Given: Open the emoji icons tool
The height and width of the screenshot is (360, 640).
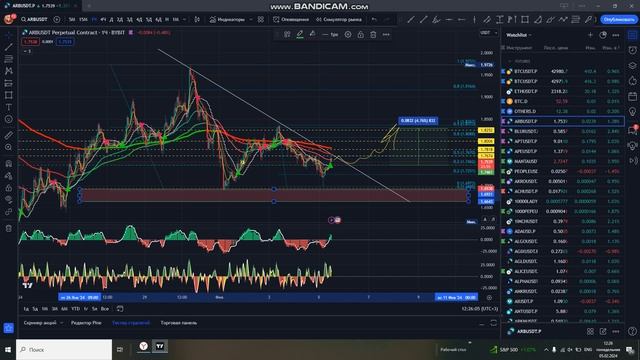Looking at the screenshot, I should (x=9, y=119).
